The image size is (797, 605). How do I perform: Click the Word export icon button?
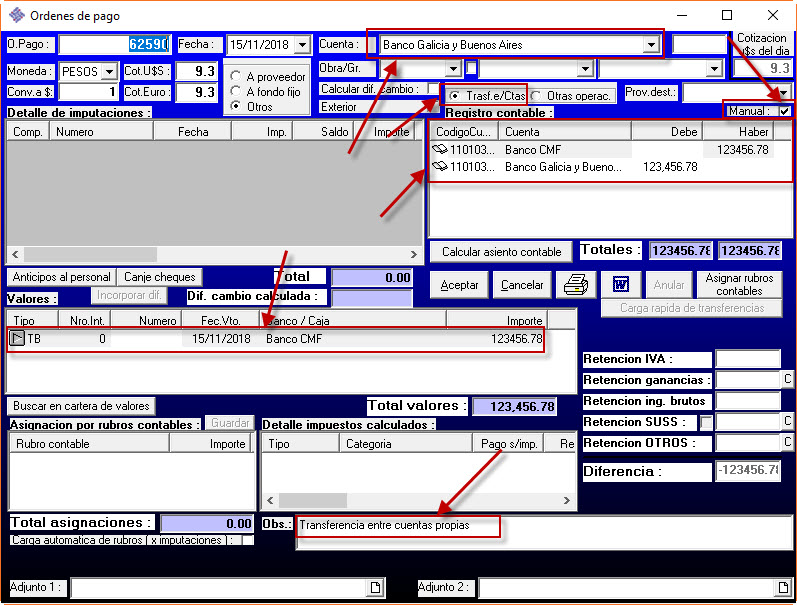pyautogui.click(x=620, y=285)
